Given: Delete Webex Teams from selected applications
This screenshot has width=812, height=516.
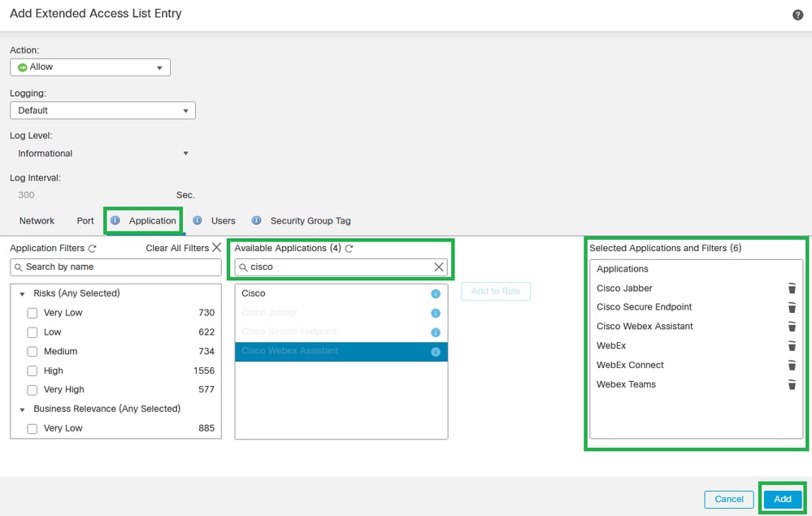Looking at the screenshot, I should click(791, 384).
